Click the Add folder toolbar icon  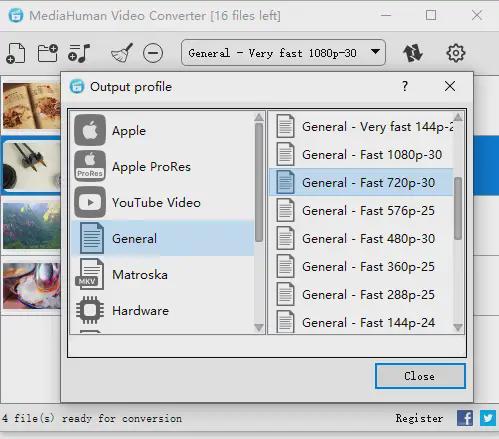(47, 53)
